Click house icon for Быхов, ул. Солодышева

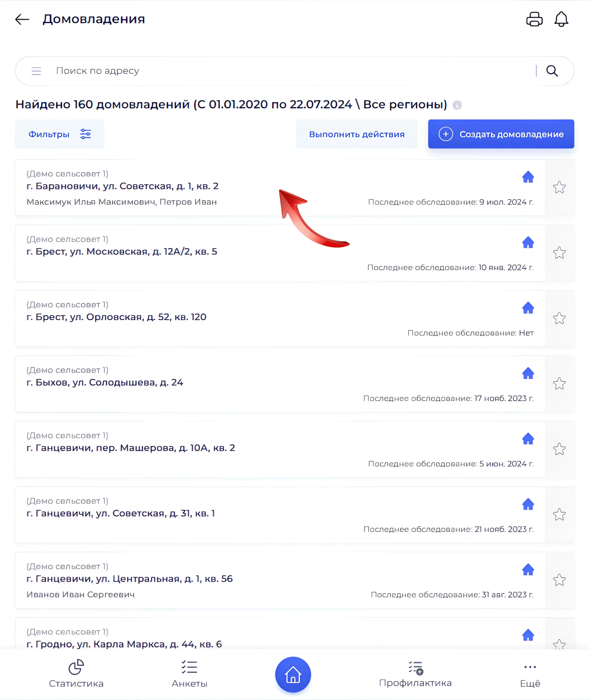(x=528, y=373)
